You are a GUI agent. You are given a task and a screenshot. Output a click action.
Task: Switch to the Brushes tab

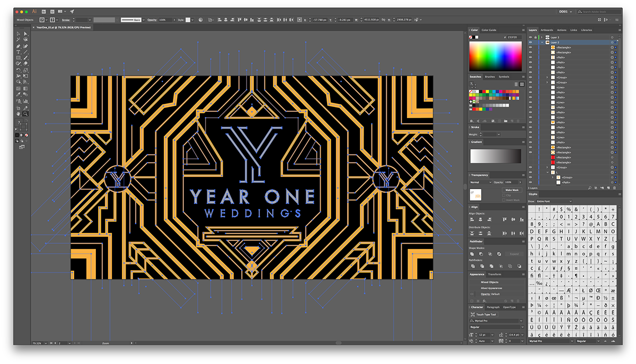pos(490,77)
